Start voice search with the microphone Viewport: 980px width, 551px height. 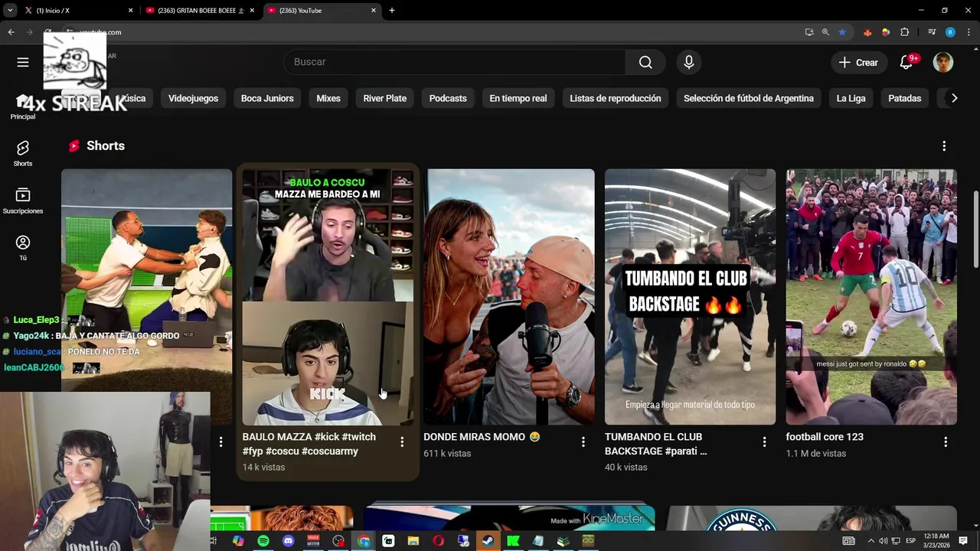[x=689, y=62]
